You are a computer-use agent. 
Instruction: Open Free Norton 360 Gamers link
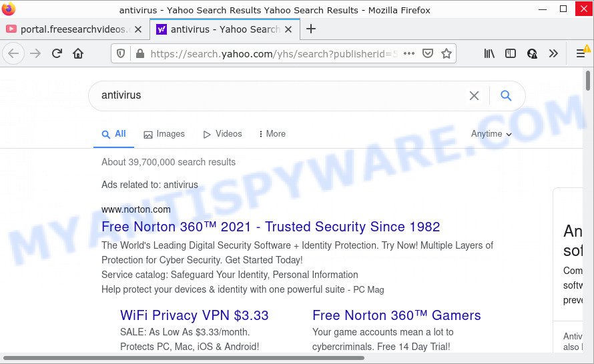[x=396, y=315]
